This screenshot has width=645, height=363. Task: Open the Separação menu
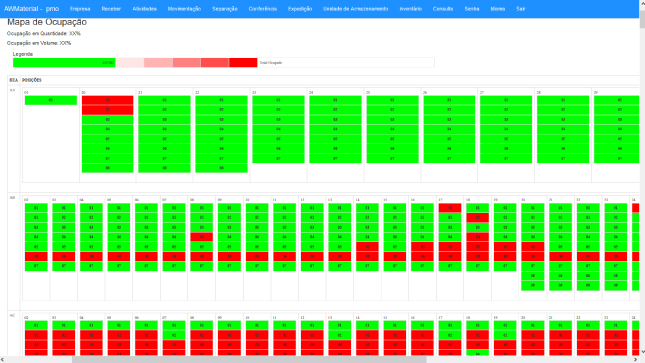225,9
